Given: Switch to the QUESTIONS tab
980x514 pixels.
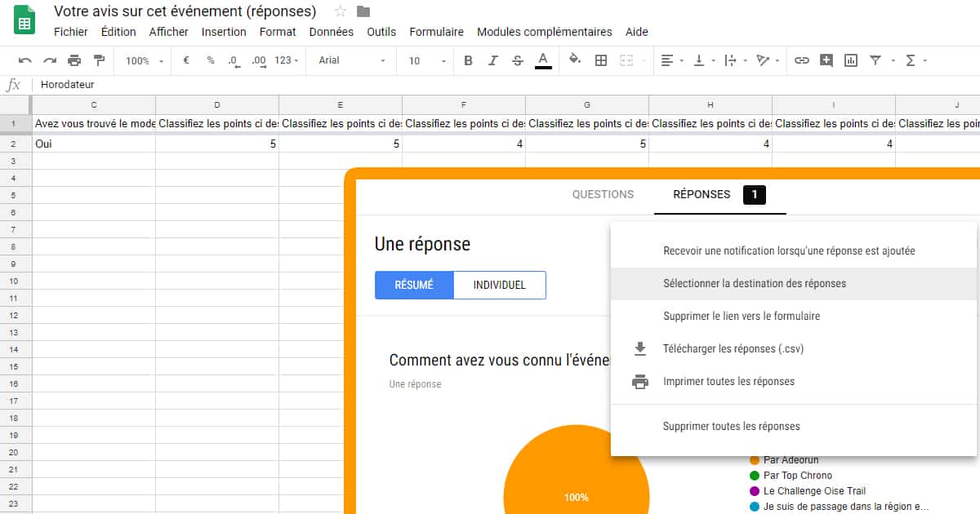Looking at the screenshot, I should pos(603,194).
